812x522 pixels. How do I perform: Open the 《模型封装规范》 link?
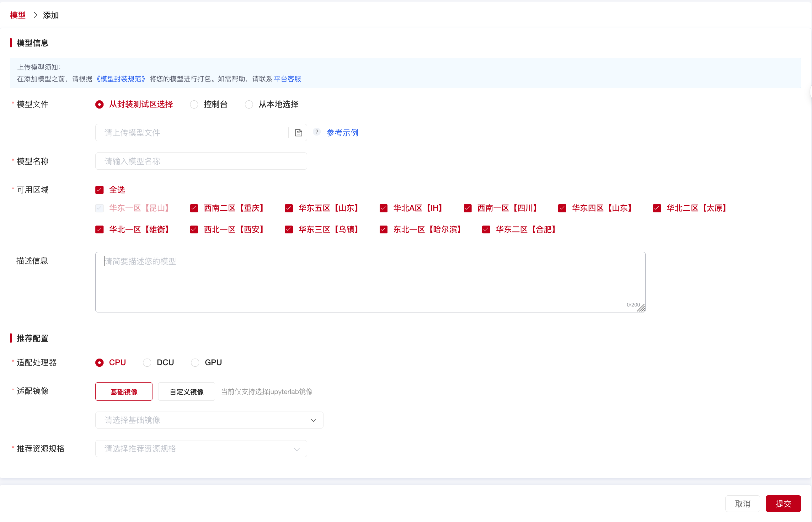[x=121, y=79]
